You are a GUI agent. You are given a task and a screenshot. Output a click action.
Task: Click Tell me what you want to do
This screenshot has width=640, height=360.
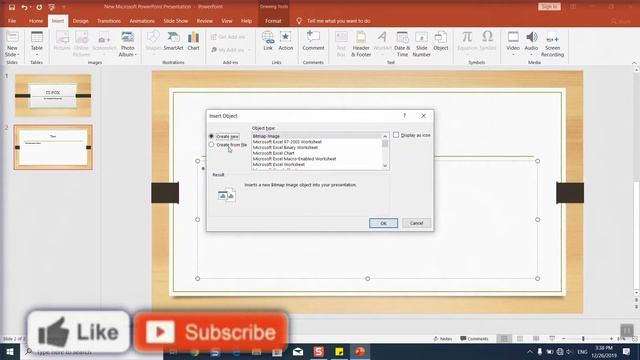point(339,21)
